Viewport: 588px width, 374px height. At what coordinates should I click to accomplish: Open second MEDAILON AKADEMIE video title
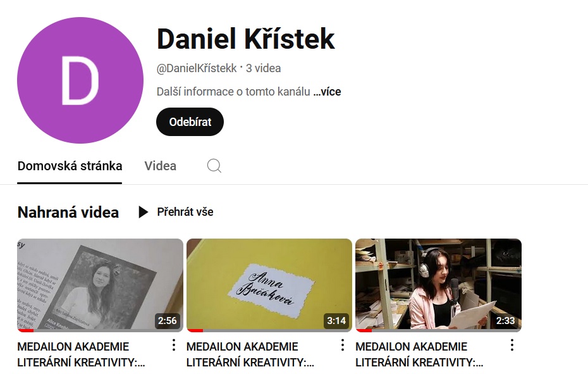click(x=250, y=354)
